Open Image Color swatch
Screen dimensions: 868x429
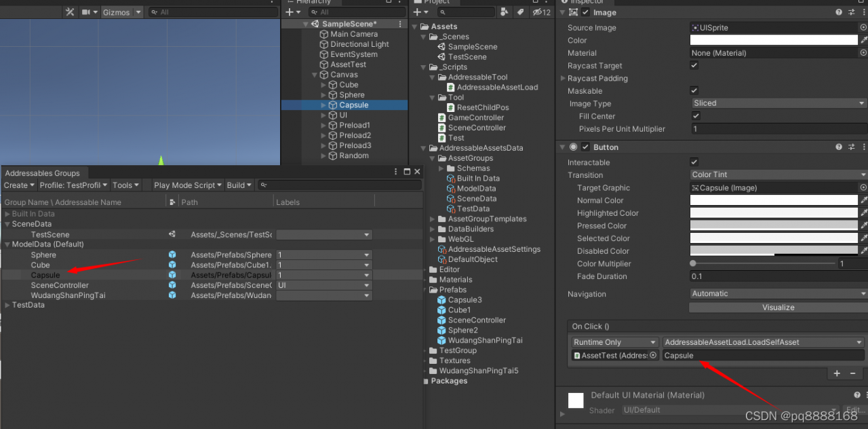click(774, 40)
